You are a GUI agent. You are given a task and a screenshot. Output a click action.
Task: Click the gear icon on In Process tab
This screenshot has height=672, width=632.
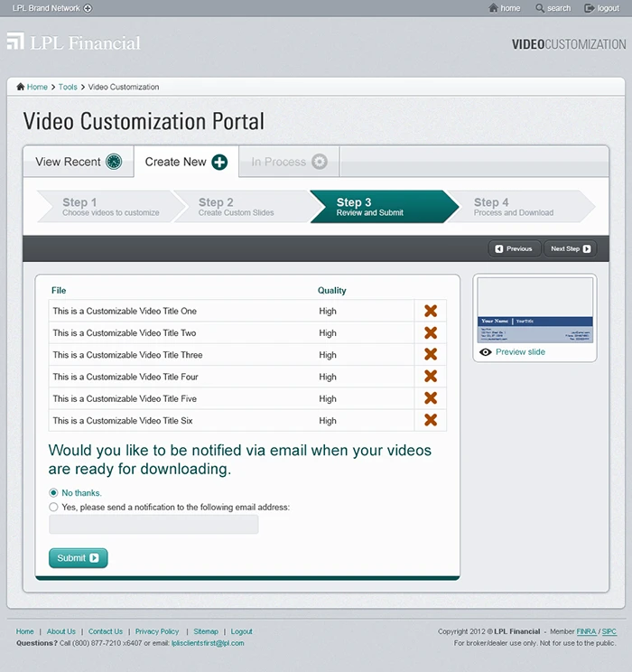(x=320, y=162)
